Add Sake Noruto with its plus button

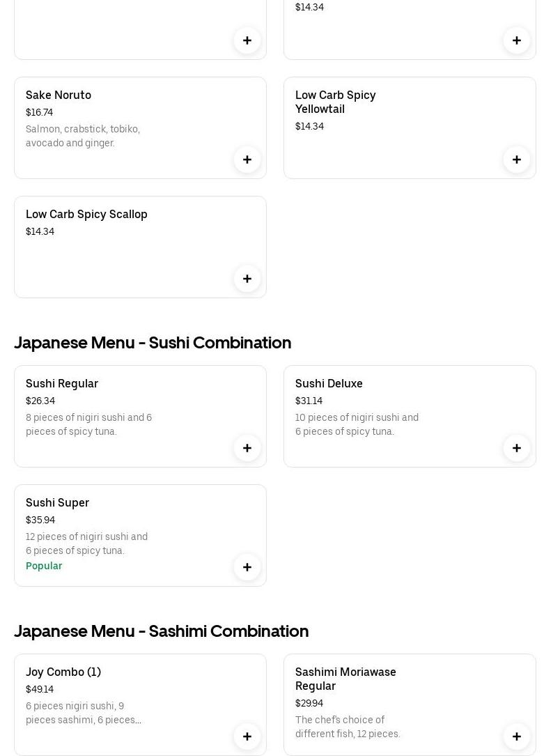click(247, 160)
